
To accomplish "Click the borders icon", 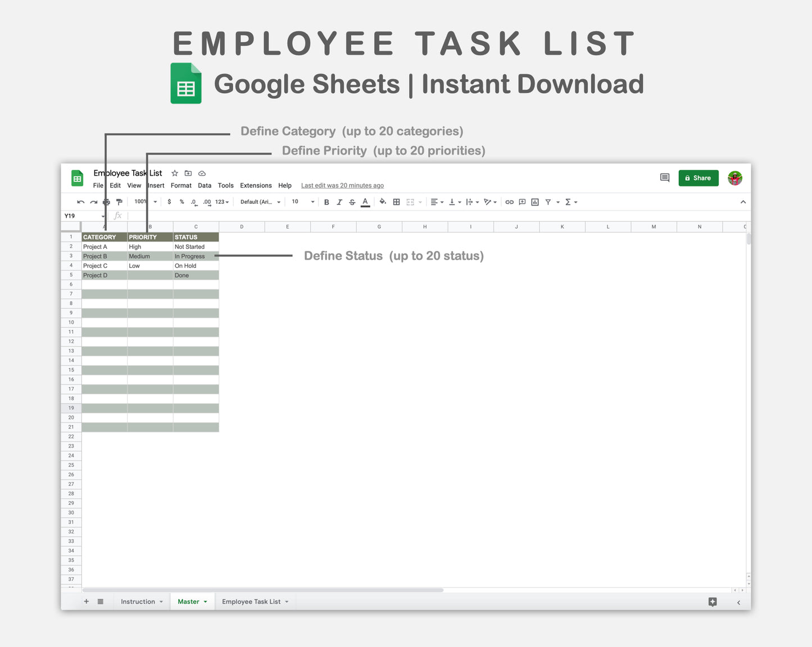I will (x=396, y=202).
